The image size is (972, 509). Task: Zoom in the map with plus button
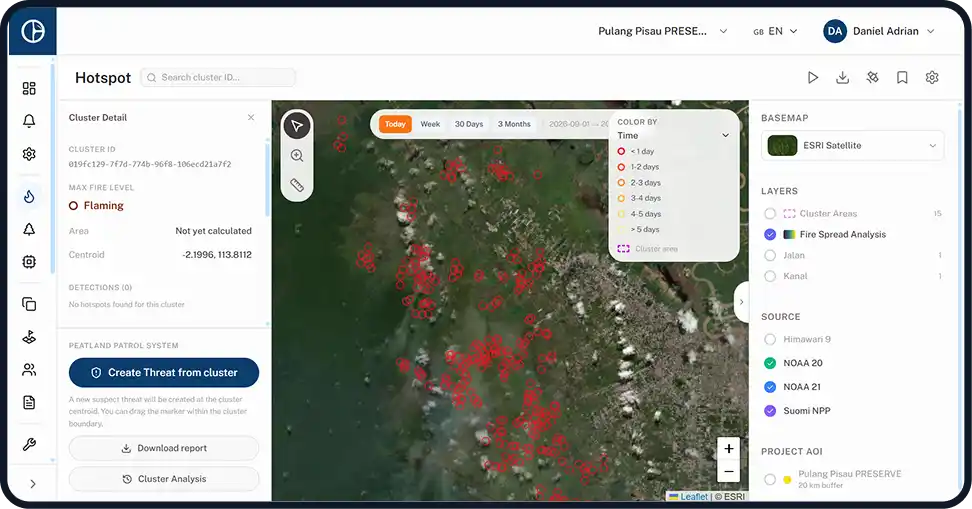coord(729,448)
